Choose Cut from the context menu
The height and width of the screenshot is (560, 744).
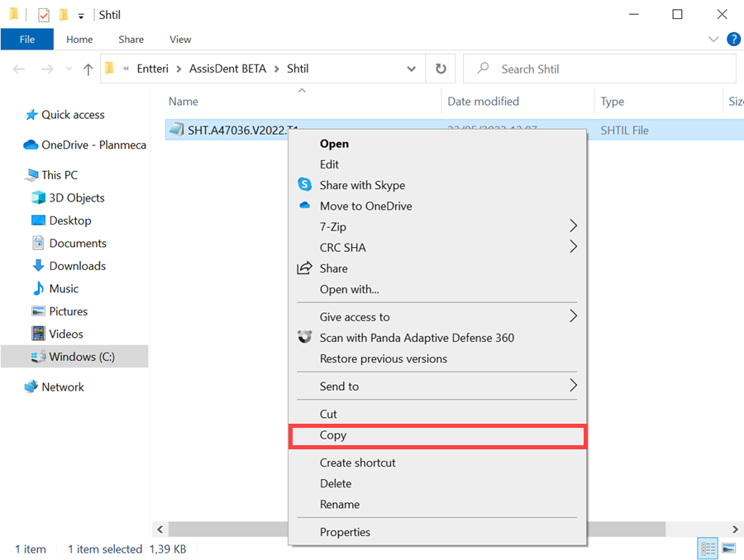click(x=437, y=414)
